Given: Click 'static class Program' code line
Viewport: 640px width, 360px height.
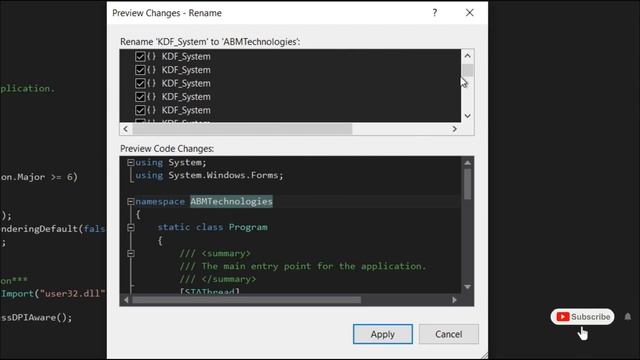Looking at the screenshot, I should [213, 227].
